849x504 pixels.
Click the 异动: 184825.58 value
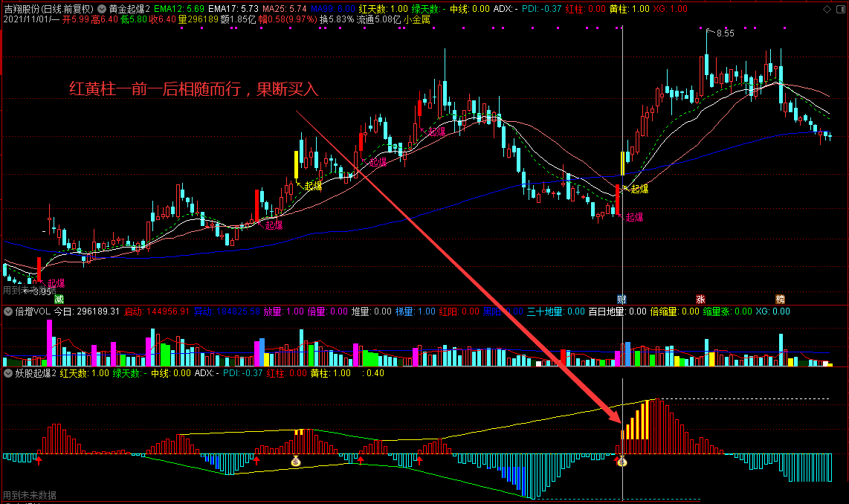click(x=227, y=311)
